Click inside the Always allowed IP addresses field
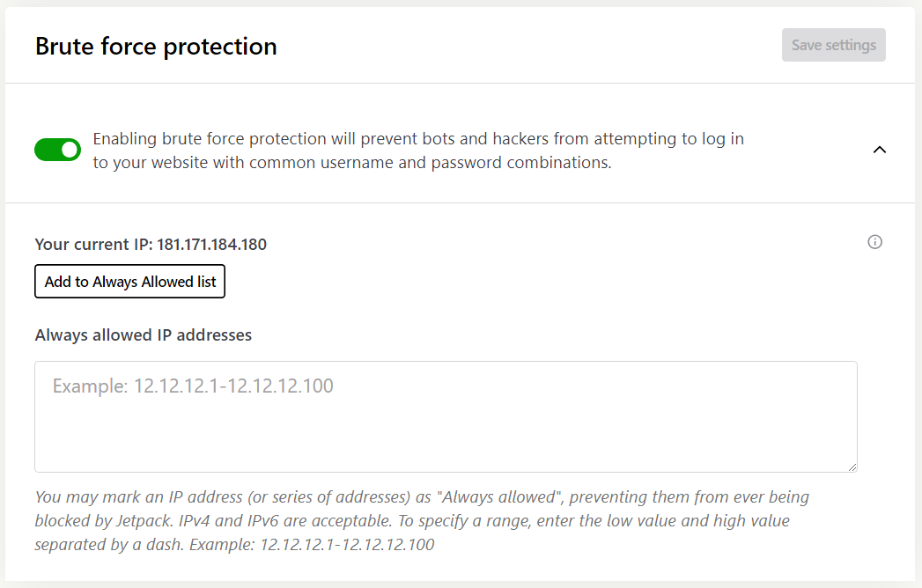The width and height of the screenshot is (922, 588). tap(446, 414)
